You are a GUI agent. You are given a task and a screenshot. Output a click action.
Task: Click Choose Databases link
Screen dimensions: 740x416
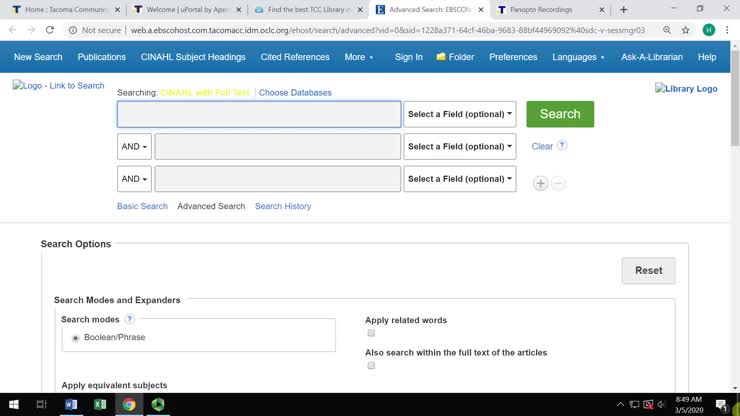[295, 93]
